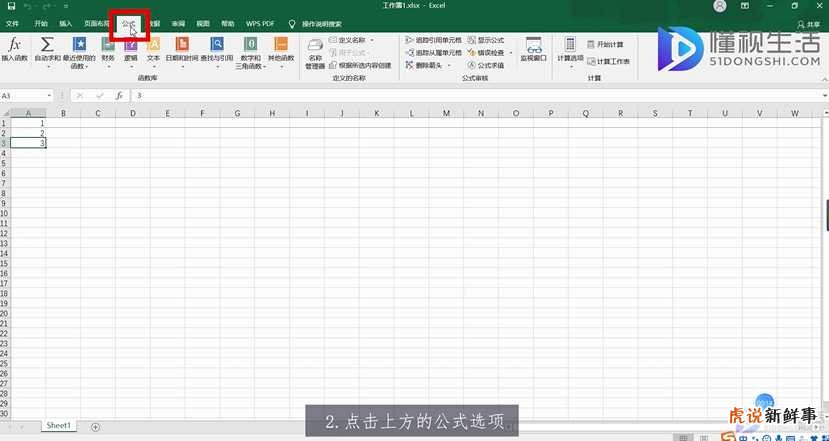The height and width of the screenshot is (441, 829).
Task: Click Trace Precedents (追踪引用单元格)
Action: coord(434,40)
